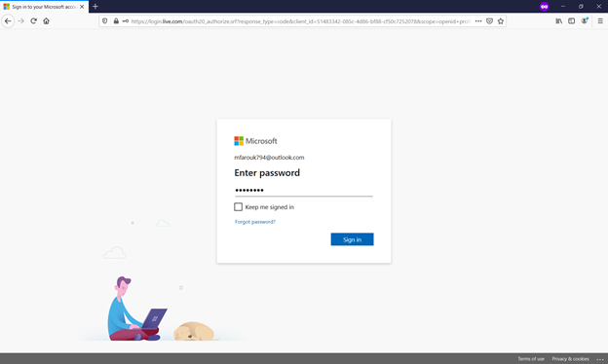The height and width of the screenshot is (364, 608).
Task: Close the Microsoft sign-in tab
Action: [x=82, y=7]
